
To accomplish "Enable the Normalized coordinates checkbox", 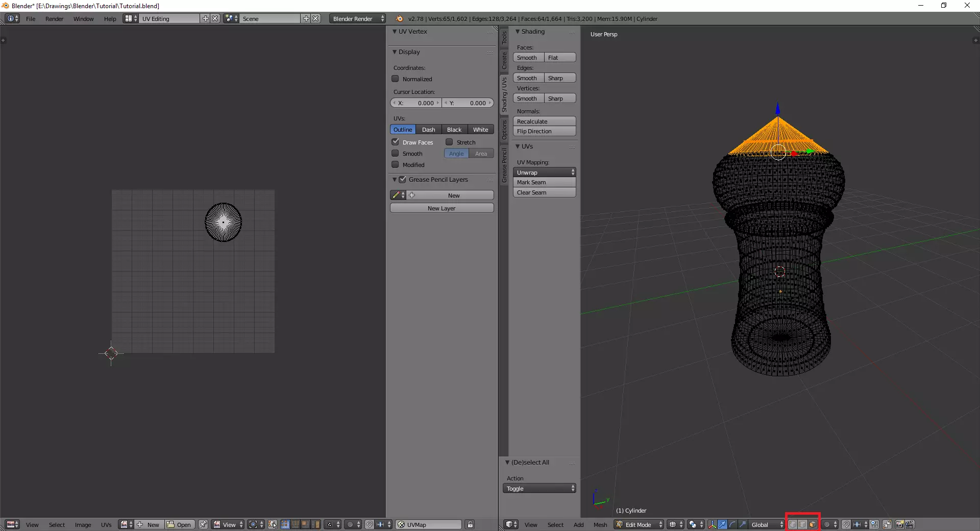I will coord(395,79).
